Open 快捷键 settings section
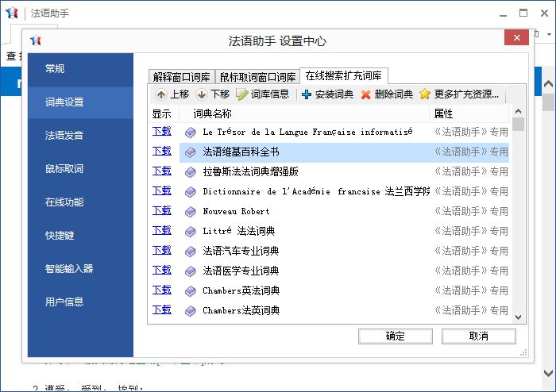556x392 pixels. coord(80,235)
